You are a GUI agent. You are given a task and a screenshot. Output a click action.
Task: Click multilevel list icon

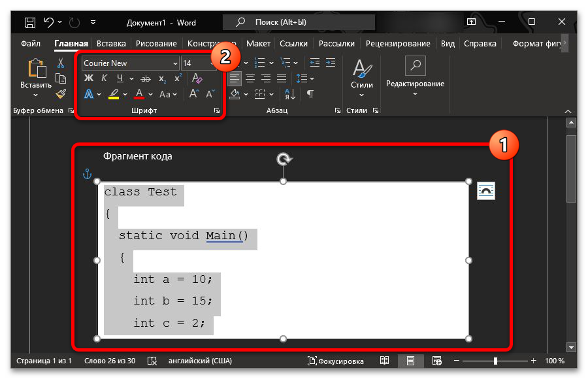coord(286,63)
